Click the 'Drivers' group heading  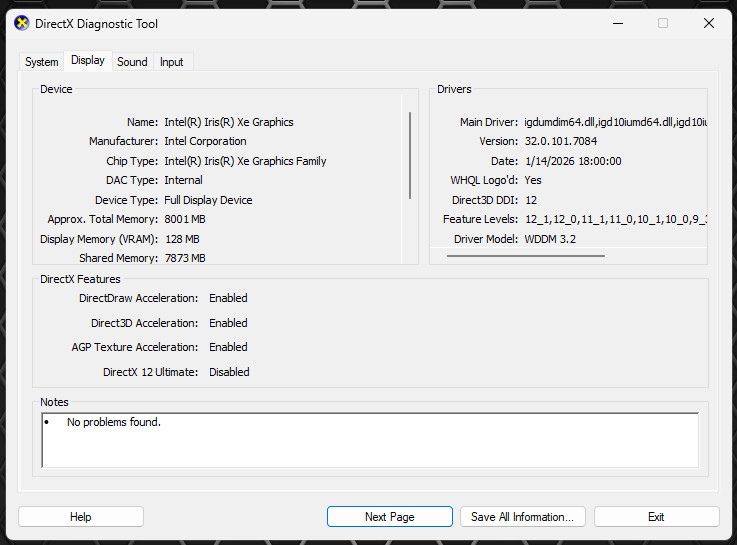pos(454,89)
